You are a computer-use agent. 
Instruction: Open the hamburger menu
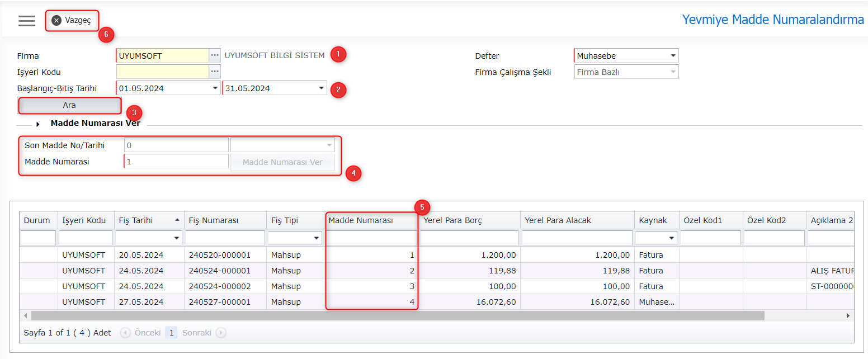[26, 21]
